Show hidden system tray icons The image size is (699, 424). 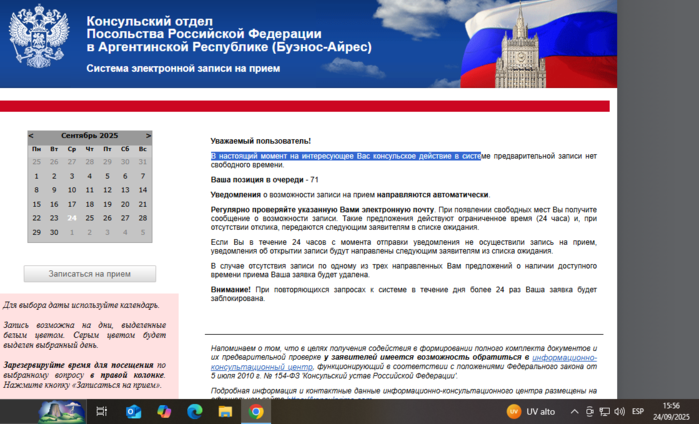point(574,411)
